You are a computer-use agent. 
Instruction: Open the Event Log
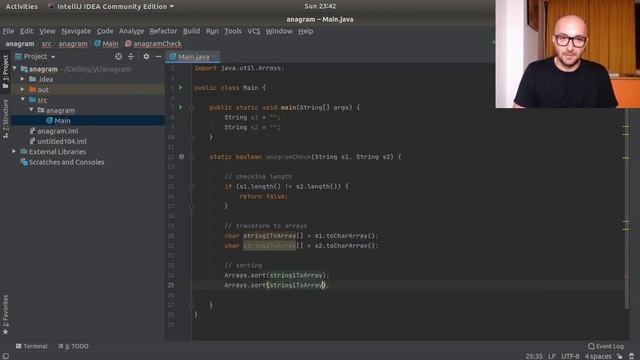(606, 346)
